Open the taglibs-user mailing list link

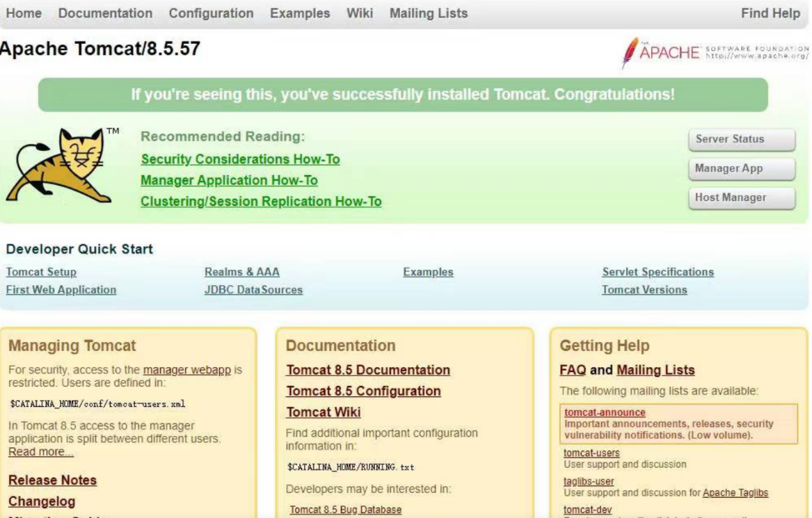[x=589, y=481]
